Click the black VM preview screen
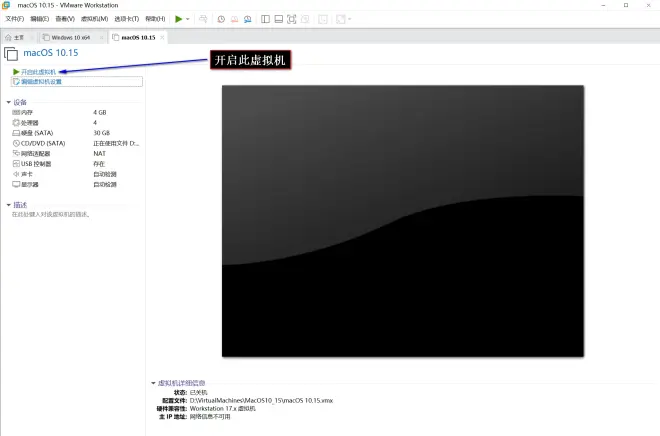The height and width of the screenshot is (436, 660). click(403, 221)
